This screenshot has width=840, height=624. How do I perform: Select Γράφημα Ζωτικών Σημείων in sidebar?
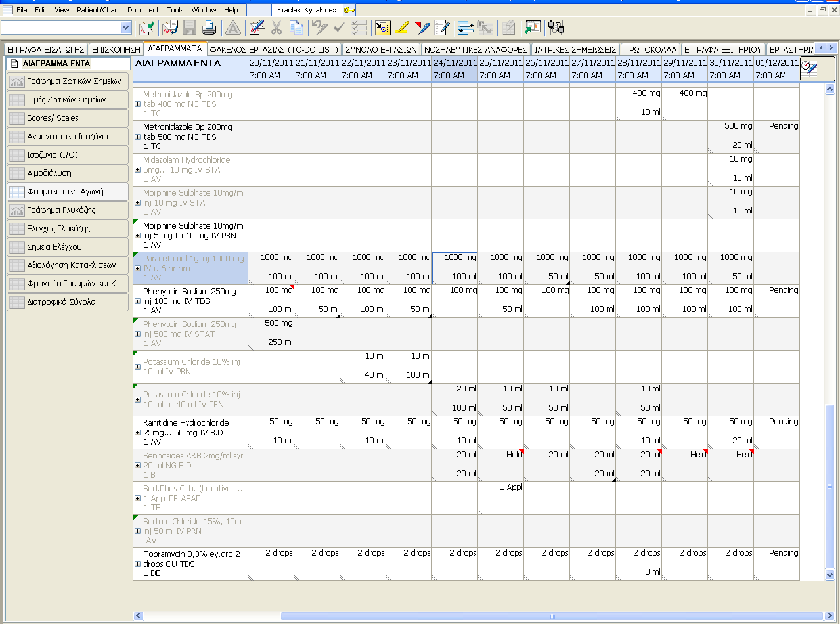point(68,81)
